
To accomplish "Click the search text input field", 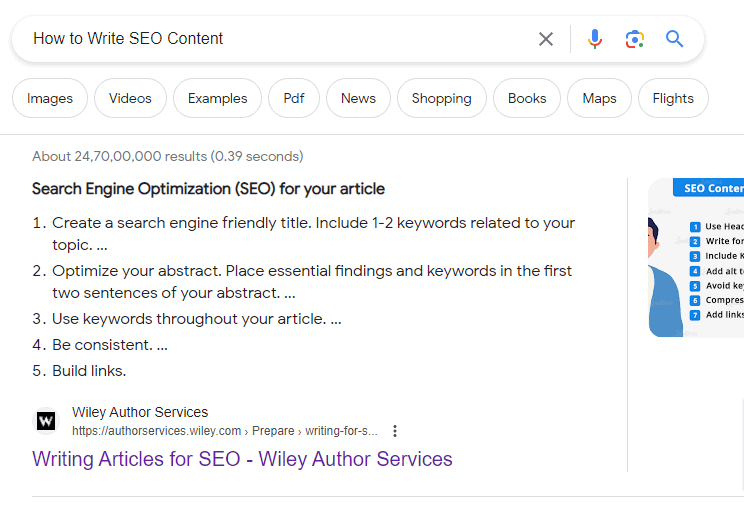I will [x=270, y=39].
